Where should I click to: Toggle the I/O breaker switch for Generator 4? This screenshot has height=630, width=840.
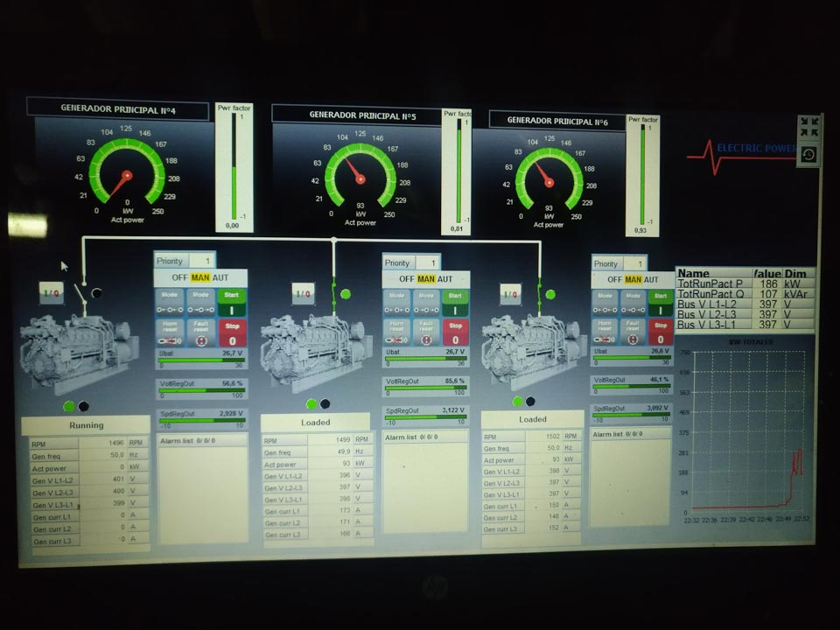point(52,293)
